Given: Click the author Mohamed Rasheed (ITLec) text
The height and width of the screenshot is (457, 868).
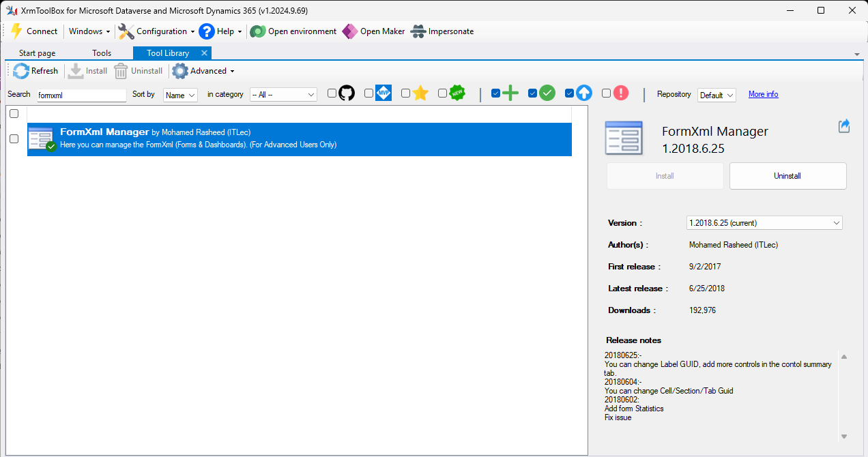Looking at the screenshot, I should [x=734, y=245].
